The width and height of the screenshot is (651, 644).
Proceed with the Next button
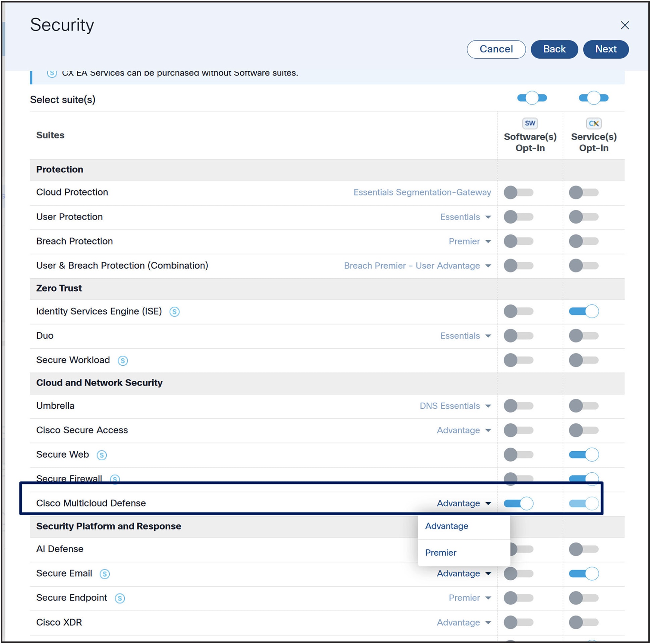coord(605,49)
